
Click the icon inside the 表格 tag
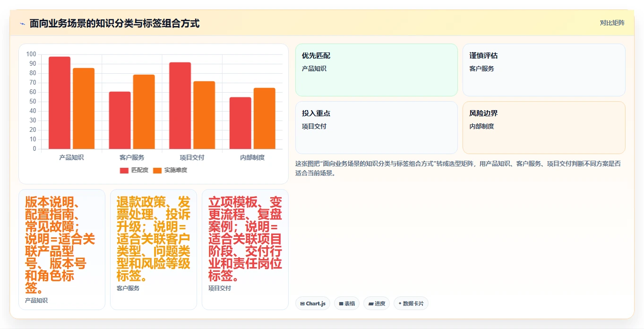(x=341, y=303)
